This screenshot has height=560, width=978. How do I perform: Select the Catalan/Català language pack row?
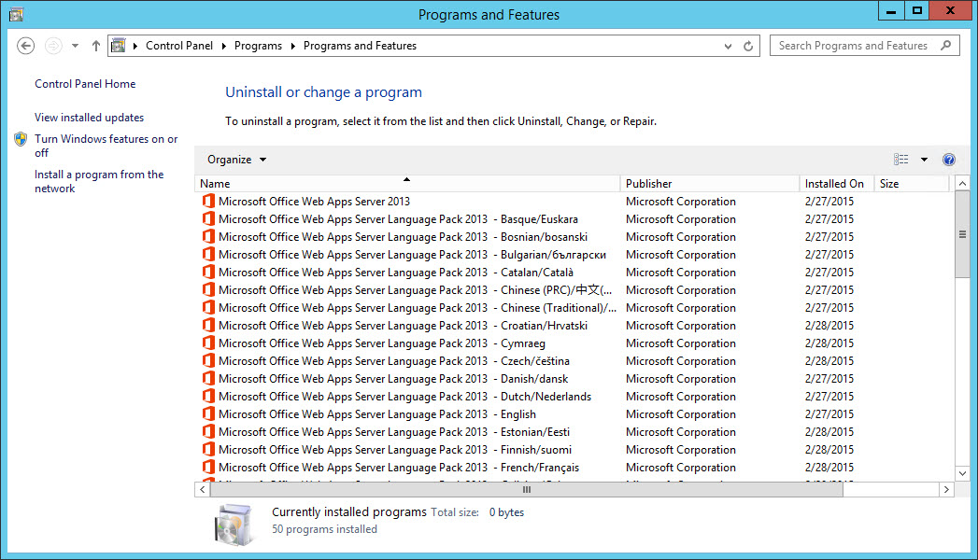coord(574,273)
